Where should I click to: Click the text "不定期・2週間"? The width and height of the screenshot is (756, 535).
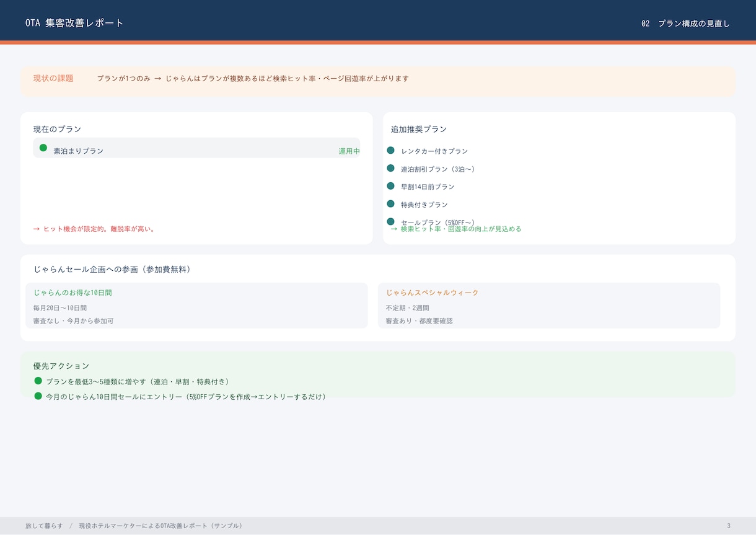click(x=407, y=307)
